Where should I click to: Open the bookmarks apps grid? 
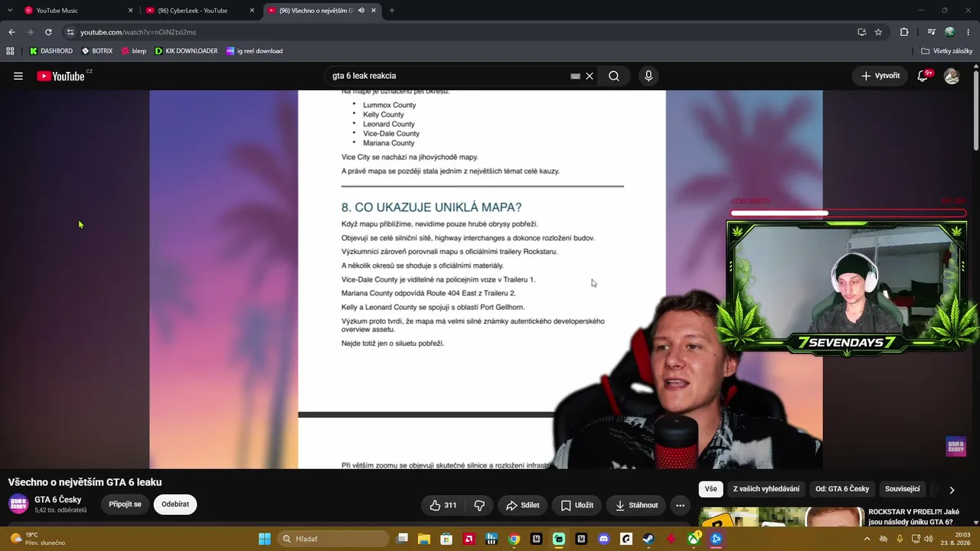click(10, 51)
